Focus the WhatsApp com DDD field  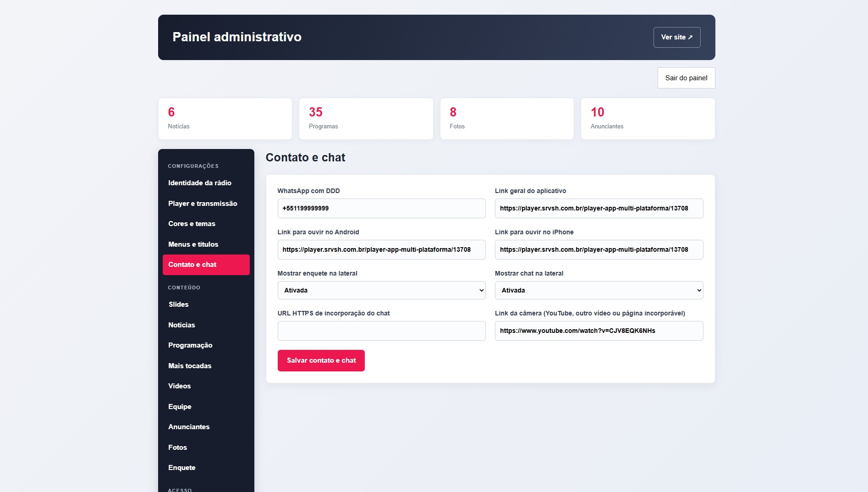[381, 208]
